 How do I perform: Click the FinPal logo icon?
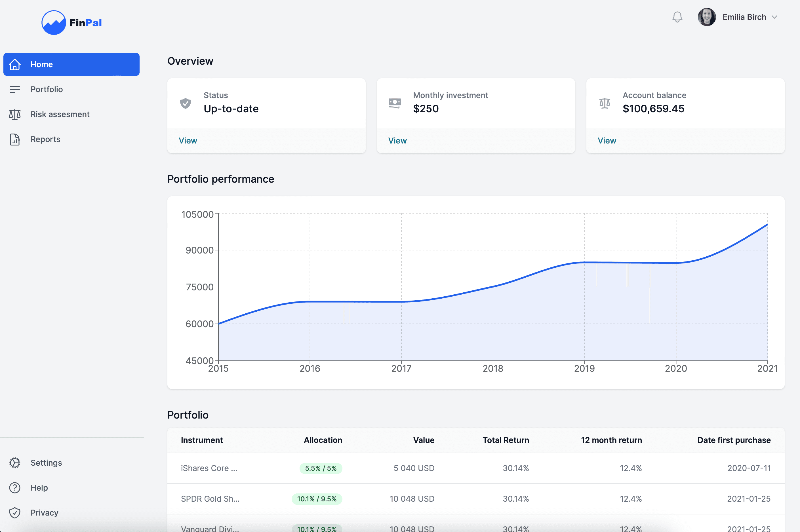[54, 23]
